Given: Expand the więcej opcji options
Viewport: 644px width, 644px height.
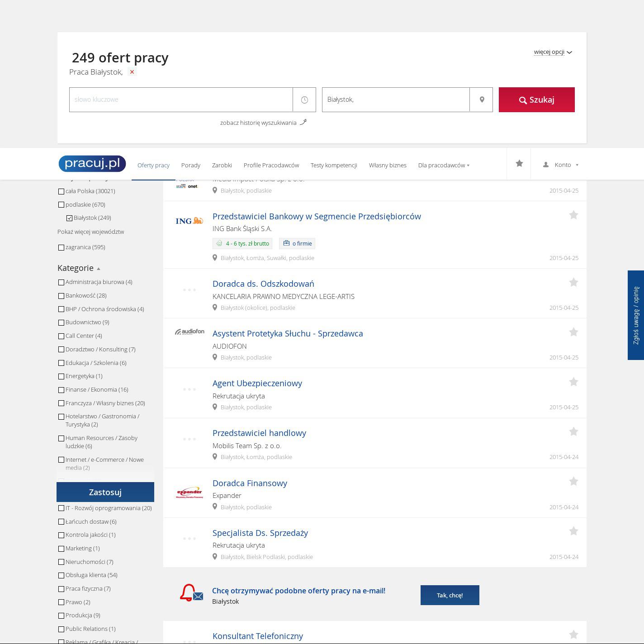Looking at the screenshot, I should click(553, 52).
